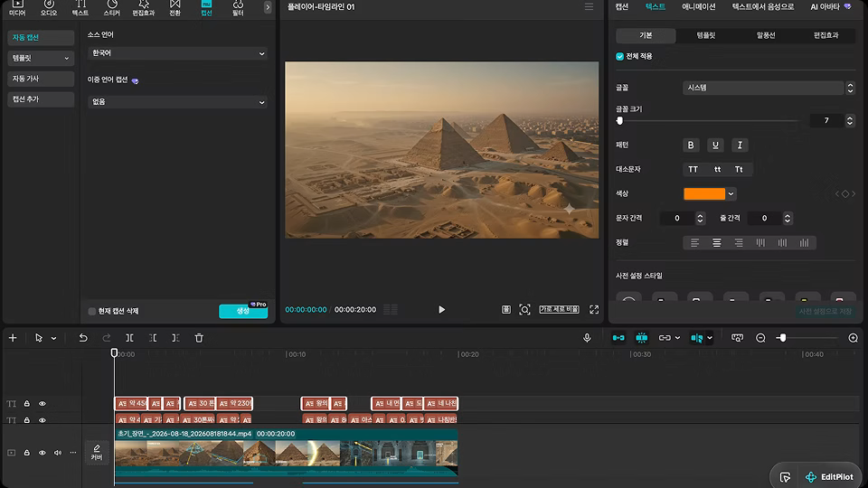Switch to 텍스트에서 음성으로 tab

[x=763, y=6]
